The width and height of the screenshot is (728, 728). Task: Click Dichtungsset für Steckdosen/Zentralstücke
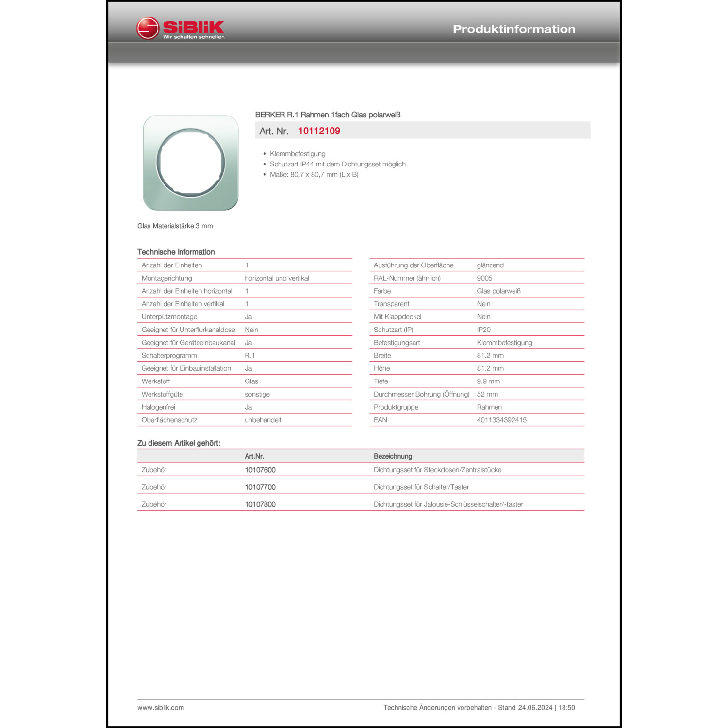tap(437, 470)
